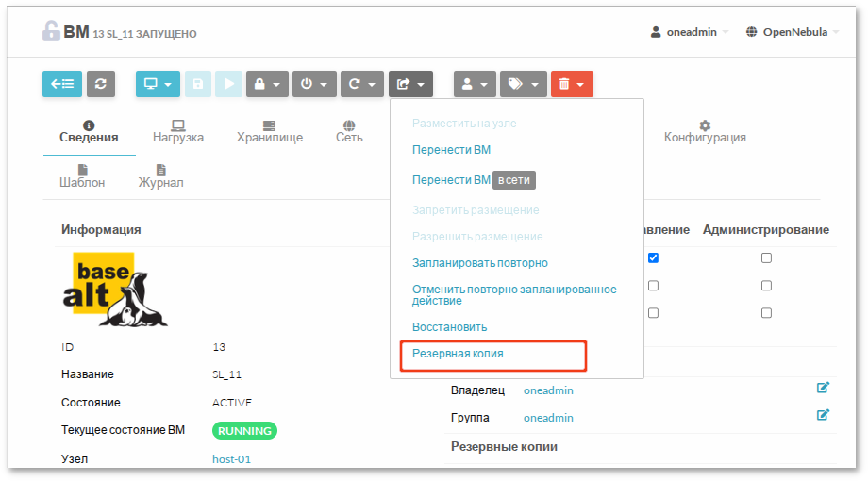Viewport: 868px width, 481px height.
Task: Click the back-to-list arrow button
Action: pyautogui.click(x=62, y=84)
